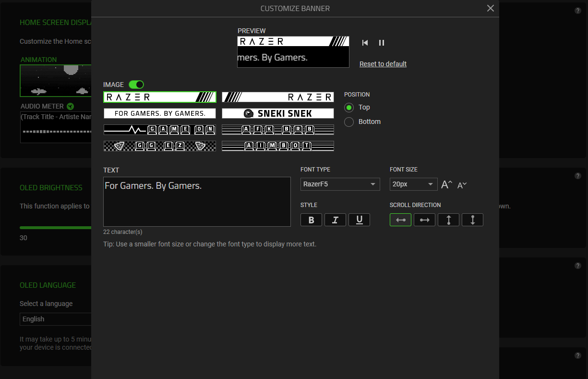
Task: Toggle the Italic style button
Action: (335, 220)
